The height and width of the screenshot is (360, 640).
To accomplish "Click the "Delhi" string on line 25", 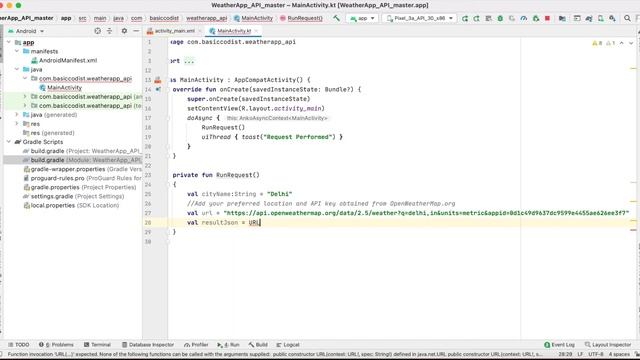I will [280, 194].
